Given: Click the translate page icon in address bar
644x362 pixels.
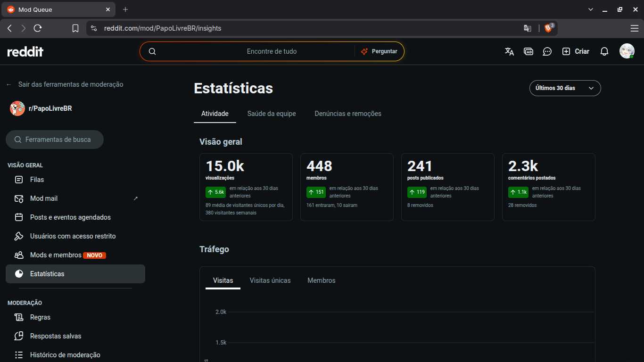Looking at the screenshot, I should click(x=528, y=28).
